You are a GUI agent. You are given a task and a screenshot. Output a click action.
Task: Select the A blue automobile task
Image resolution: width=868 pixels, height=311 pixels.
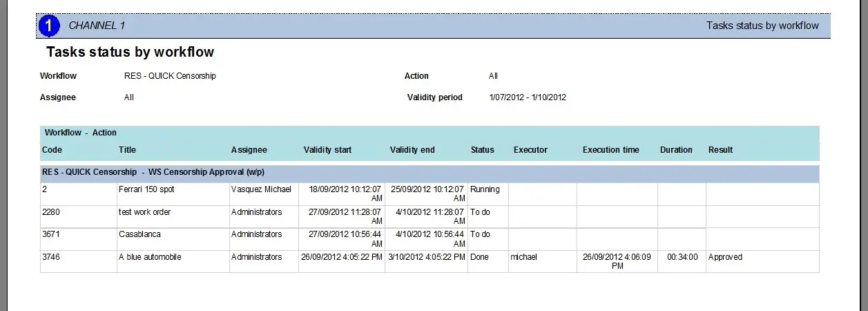click(x=150, y=257)
